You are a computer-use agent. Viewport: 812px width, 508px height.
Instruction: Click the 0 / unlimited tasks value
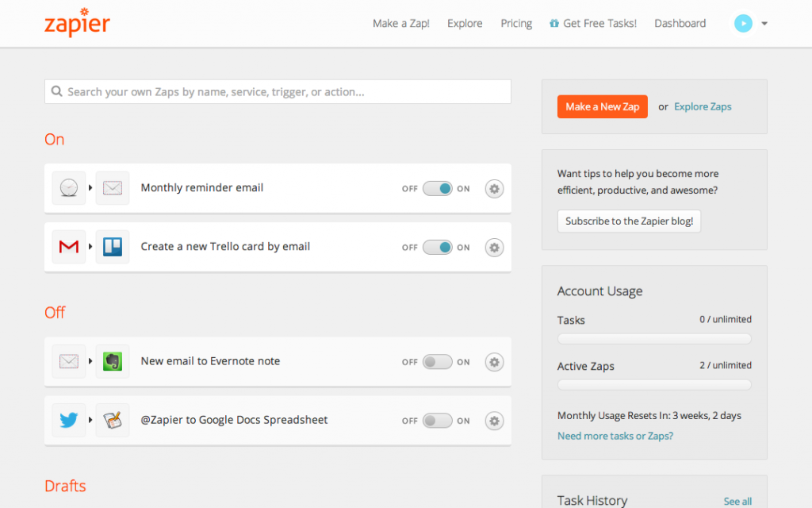[x=726, y=319]
